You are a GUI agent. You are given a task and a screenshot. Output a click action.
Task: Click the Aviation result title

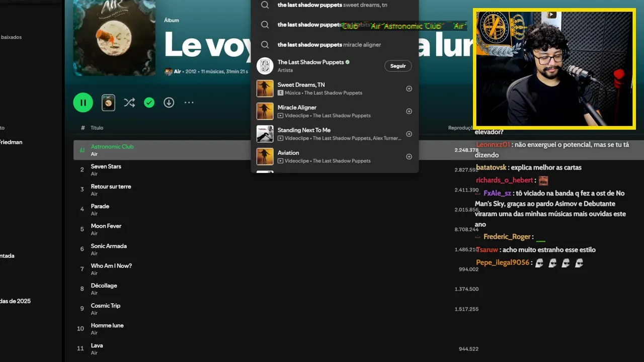click(x=288, y=153)
